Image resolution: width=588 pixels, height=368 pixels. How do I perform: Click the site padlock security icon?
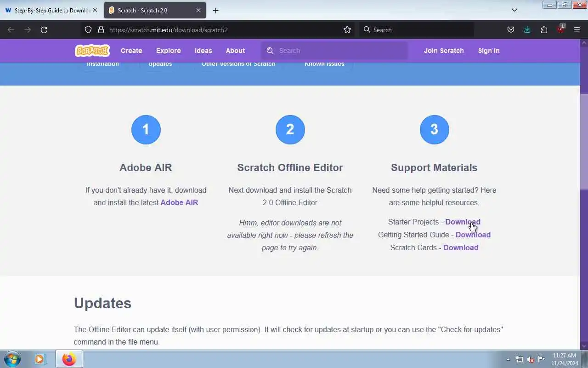(101, 30)
